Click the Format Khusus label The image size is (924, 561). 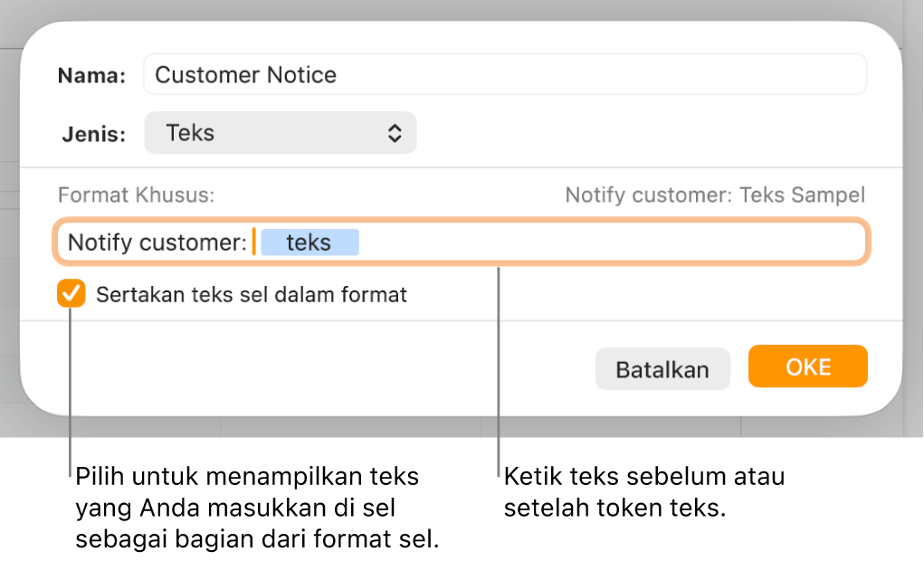[x=136, y=195]
